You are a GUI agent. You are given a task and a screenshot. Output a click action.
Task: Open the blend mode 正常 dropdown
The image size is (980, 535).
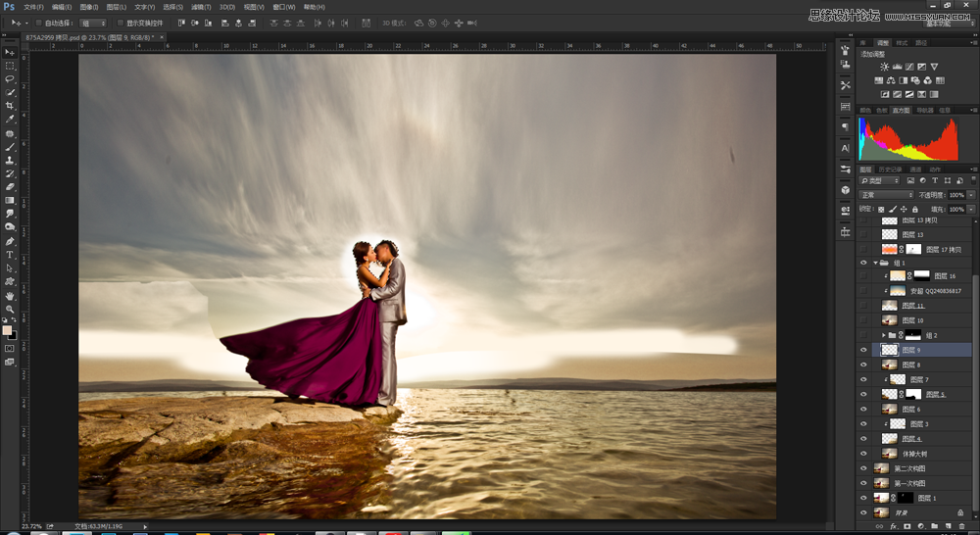point(886,195)
